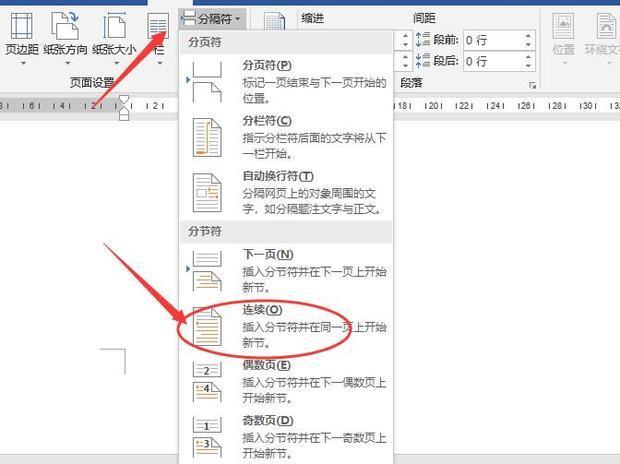Click the 环绕文字 wrap text icon
Image resolution: width=620 pixels, height=464 pixels.
603,28
